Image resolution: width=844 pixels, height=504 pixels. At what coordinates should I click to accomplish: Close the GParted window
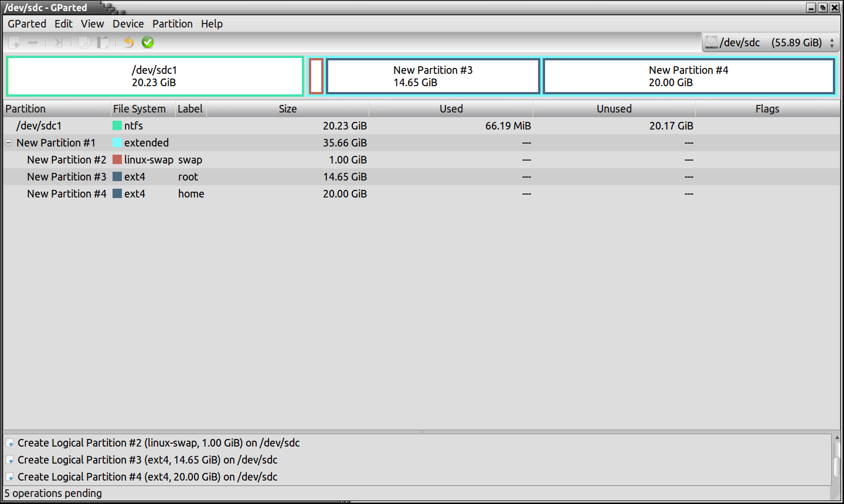coord(835,8)
